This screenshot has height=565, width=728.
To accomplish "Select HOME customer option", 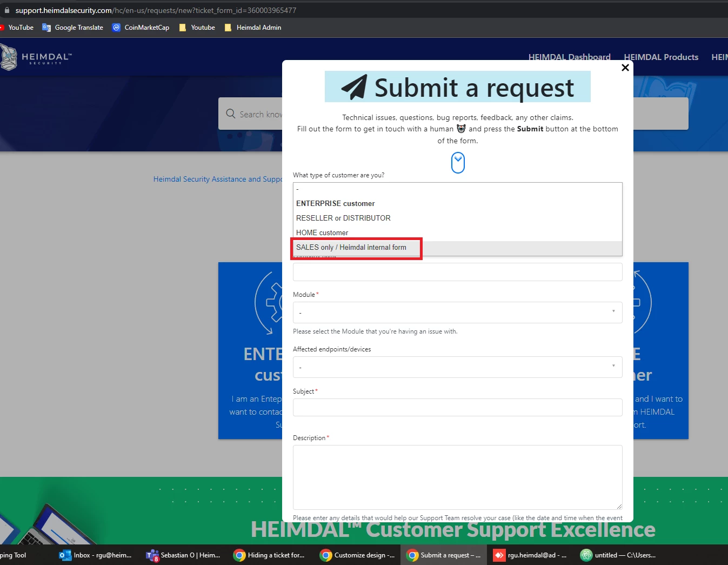I will tap(458, 232).
